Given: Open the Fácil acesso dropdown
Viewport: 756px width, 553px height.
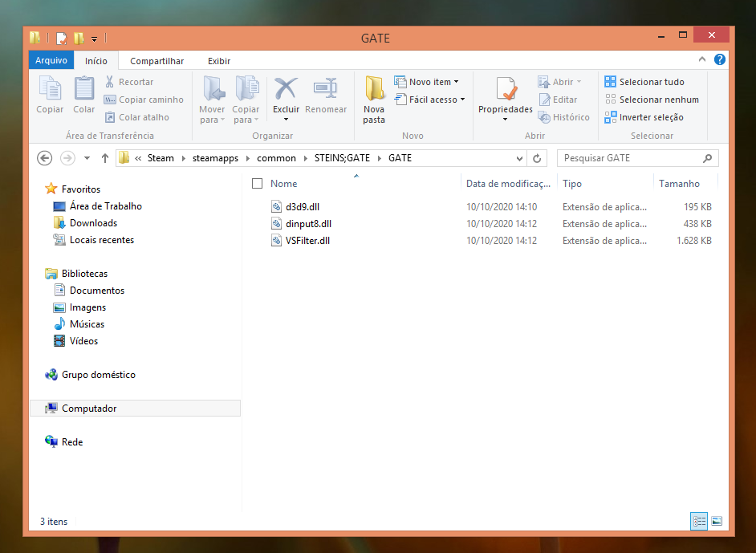Looking at the screenshot, I should [x=429, y=100].
